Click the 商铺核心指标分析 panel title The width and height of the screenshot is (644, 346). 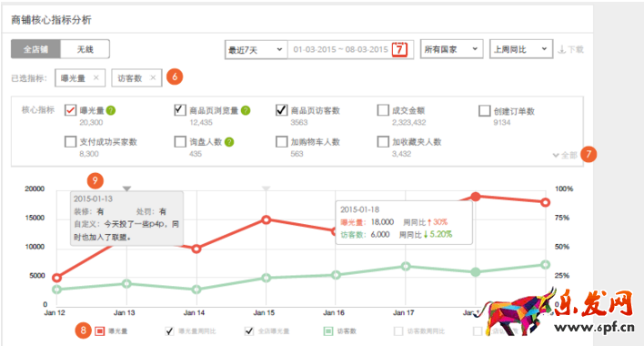pyautogui.click(x=51, y=20)
